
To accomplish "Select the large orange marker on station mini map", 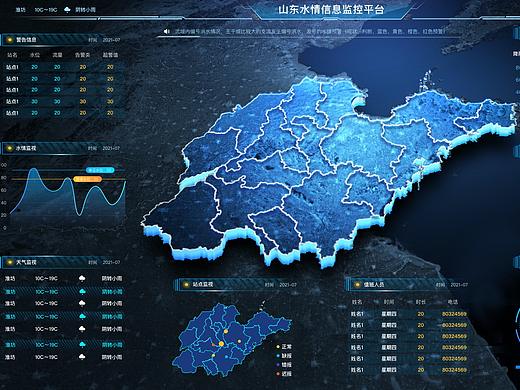I will 221,344.
